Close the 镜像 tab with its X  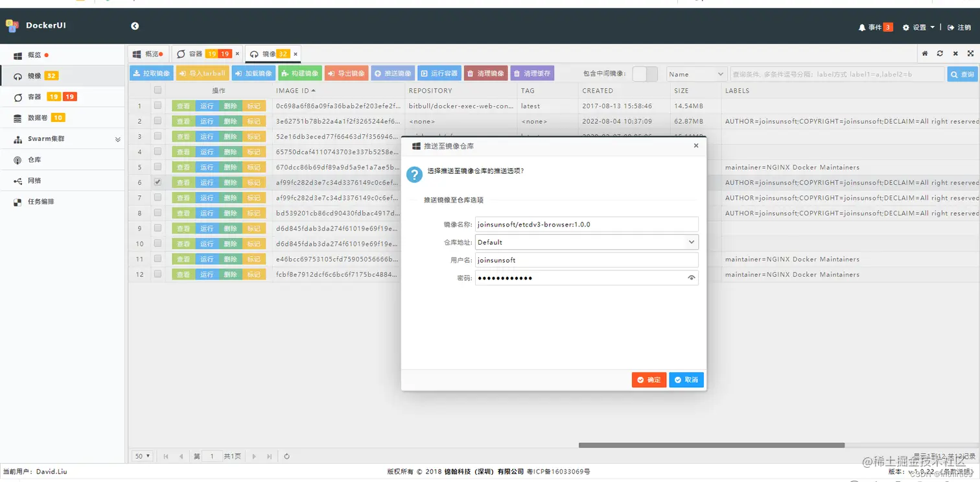296,54
